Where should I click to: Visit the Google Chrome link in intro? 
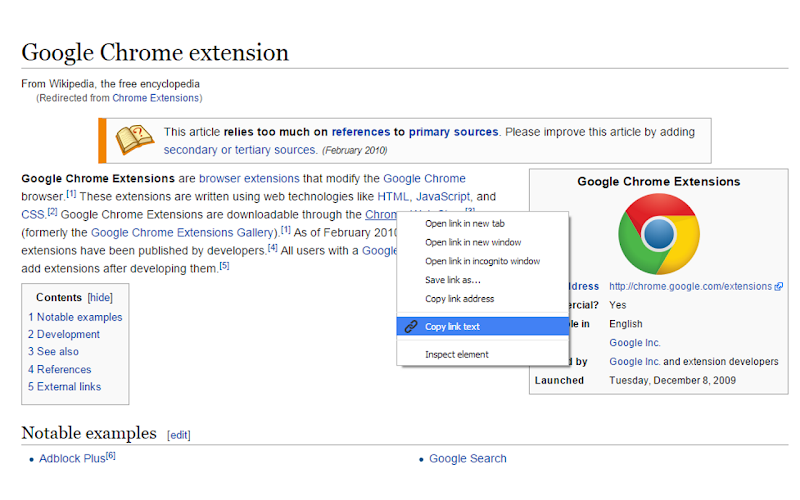point(424,179)
